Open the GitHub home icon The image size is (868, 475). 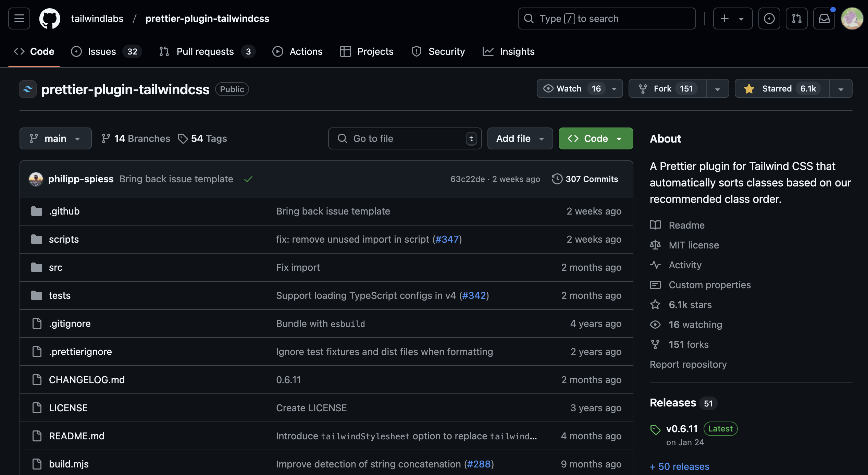click(x=50, y=19)
